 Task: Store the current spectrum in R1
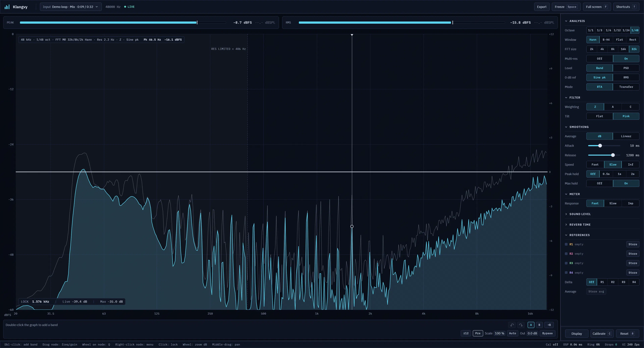[632, 244]
